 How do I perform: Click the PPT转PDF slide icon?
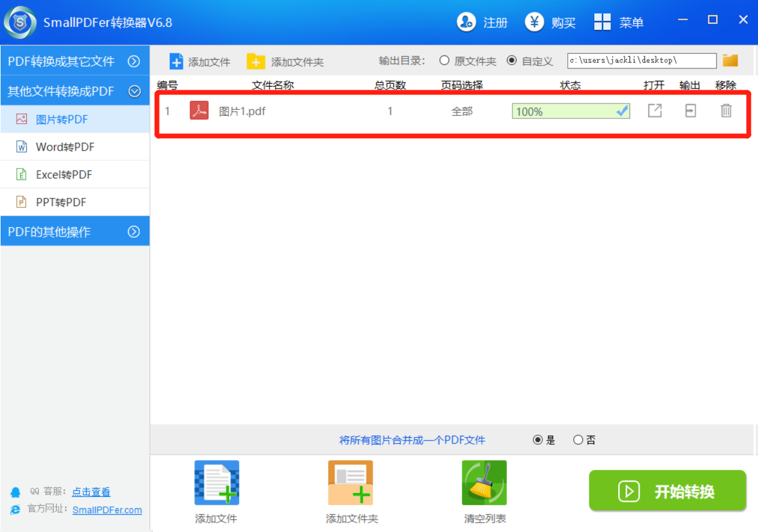coord(22,202)
